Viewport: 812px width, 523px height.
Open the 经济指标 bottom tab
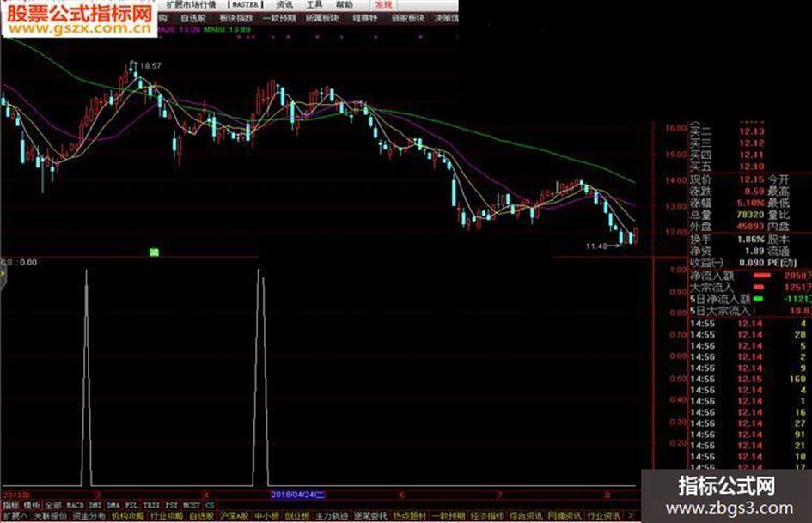(487, 516)
